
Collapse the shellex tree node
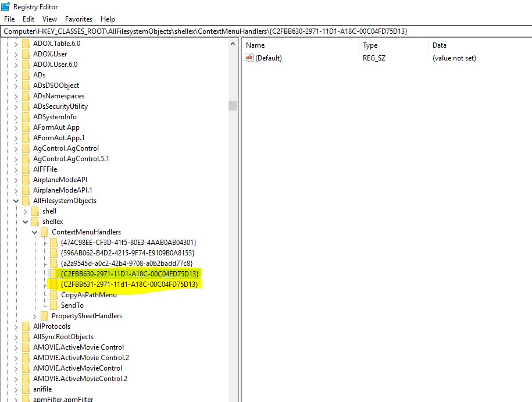click(x=25, y=222)
